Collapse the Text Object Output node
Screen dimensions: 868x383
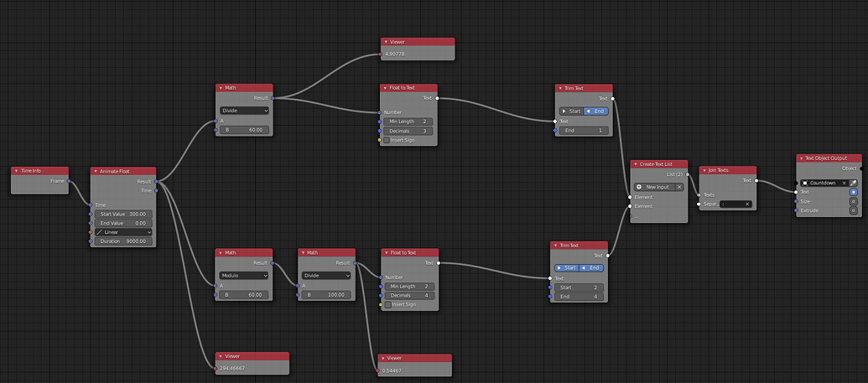point(801,158)
